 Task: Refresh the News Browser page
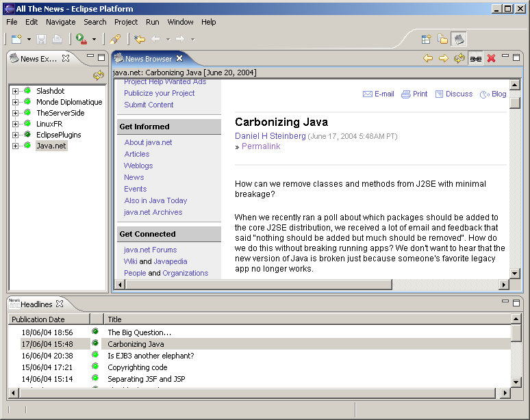pos(459,58)
